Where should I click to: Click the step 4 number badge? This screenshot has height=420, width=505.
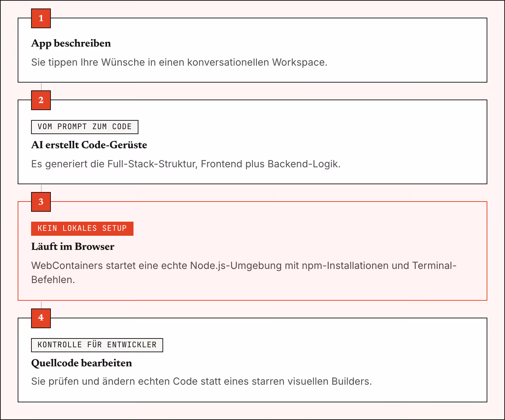click(x=41, y=318)
